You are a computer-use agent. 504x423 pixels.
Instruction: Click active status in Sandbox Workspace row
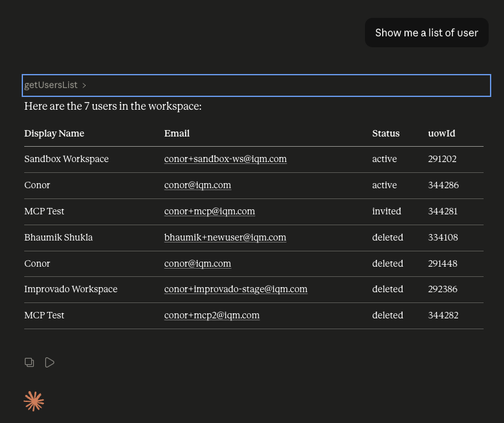385,159
